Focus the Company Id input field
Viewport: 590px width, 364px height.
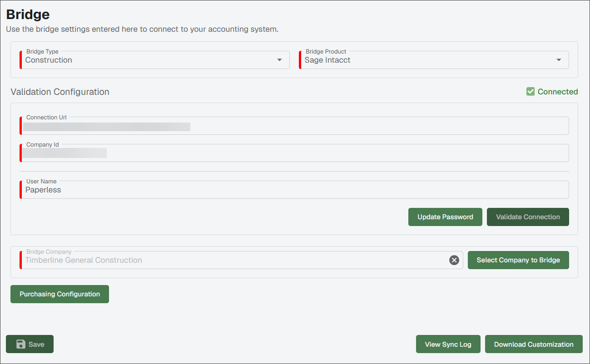294,153
